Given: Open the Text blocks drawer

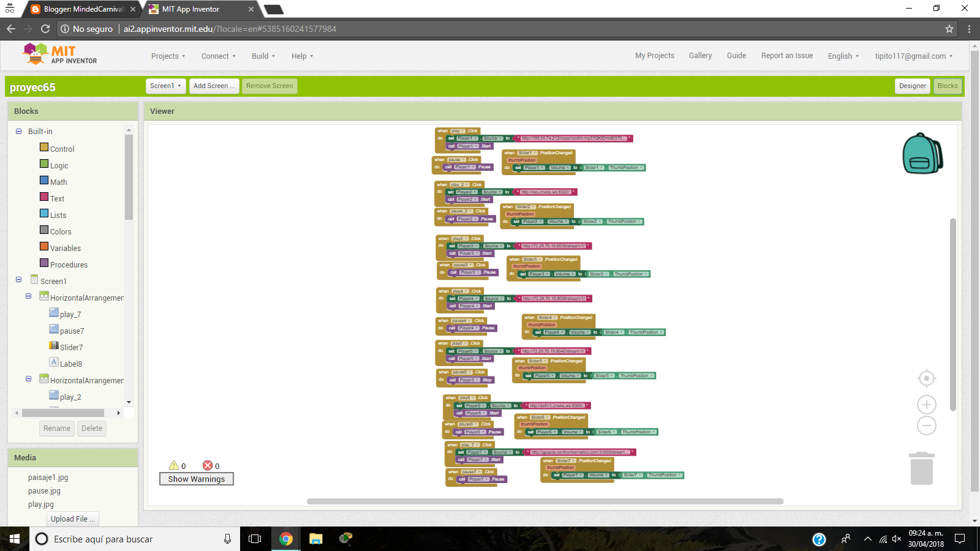Looking at the screenshot, I should (58, 198).
